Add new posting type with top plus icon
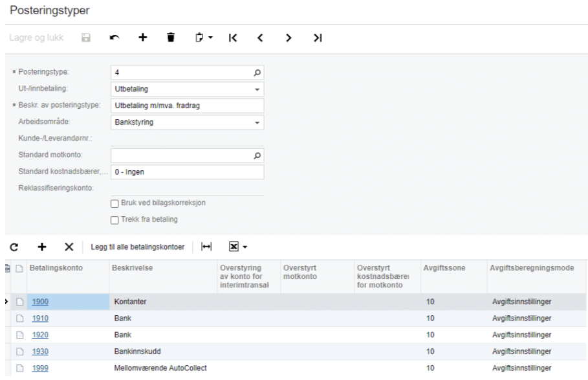The width and height of the screenshot is (588, 380). coord(142,38)
